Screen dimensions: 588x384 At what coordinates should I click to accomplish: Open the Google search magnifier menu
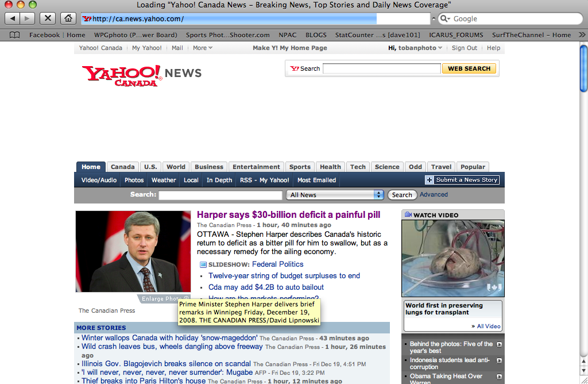tap(445, 18)
